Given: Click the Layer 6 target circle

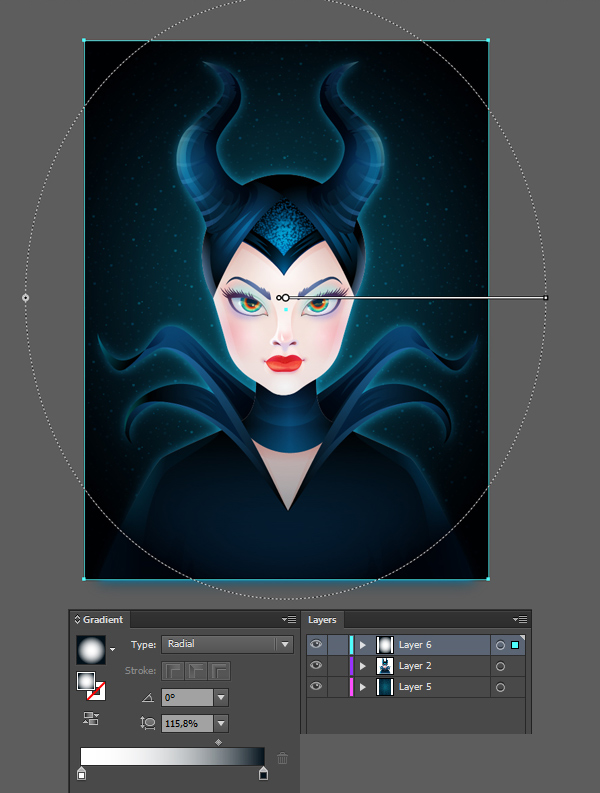Looking at the screenshot, I should 500,645.
